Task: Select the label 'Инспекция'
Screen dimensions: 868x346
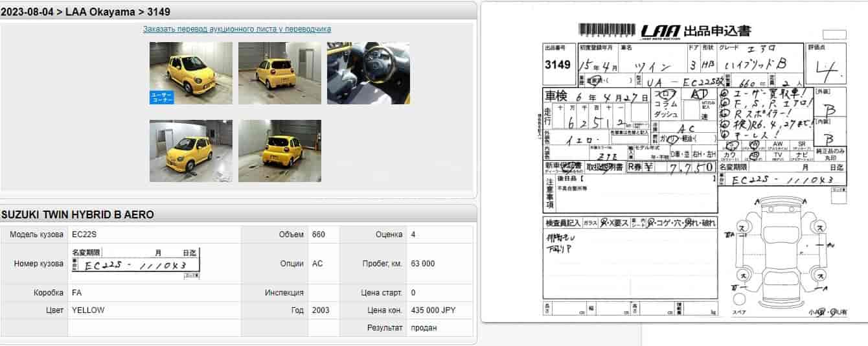Action: tap(284, 293)
